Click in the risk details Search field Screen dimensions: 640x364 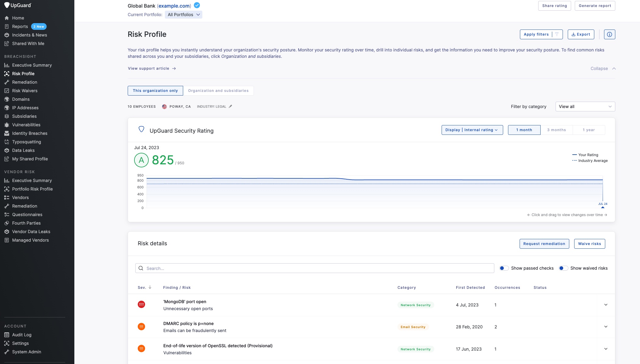[x=315, y=268]
